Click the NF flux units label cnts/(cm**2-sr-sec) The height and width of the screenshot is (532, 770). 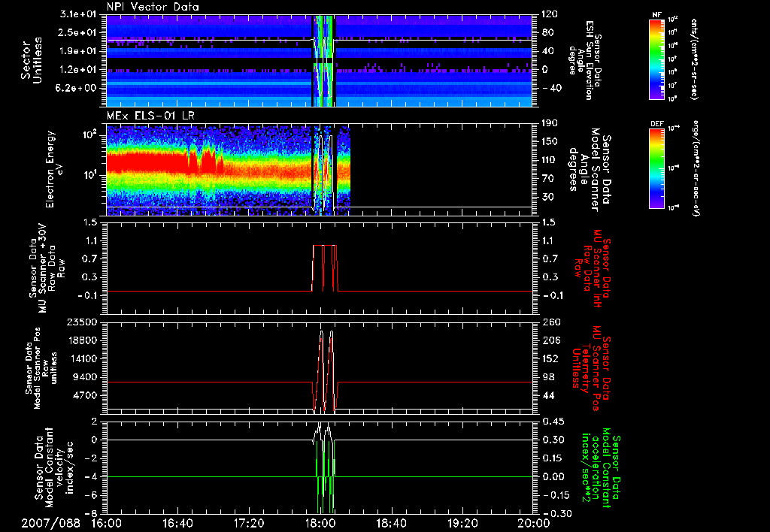click(x=694, y=59)
